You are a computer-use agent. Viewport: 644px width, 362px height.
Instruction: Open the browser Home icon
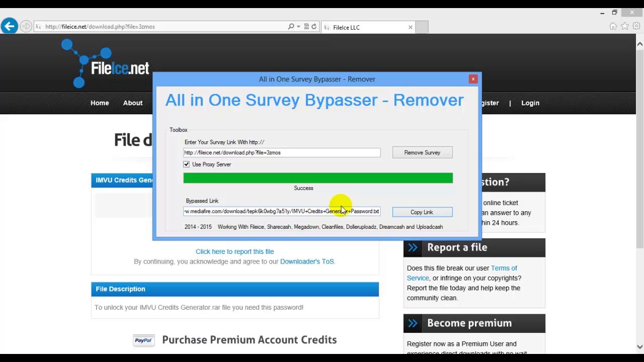tap(613, 26)
